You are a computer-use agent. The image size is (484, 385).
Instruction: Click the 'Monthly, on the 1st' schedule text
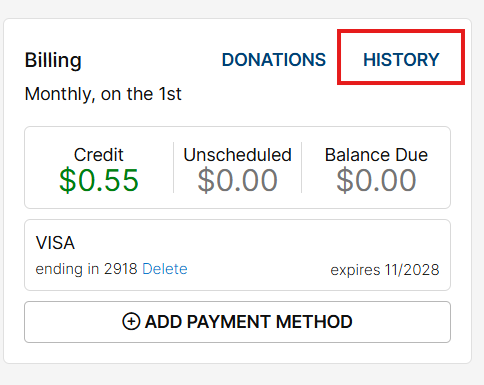(x=103, y=94)
